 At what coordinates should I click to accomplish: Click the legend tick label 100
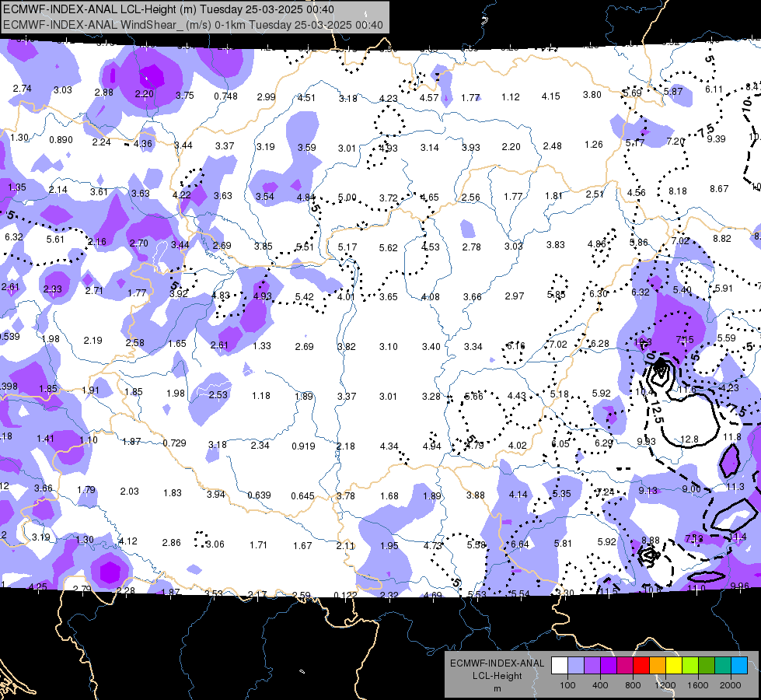[x=567, y=685]
